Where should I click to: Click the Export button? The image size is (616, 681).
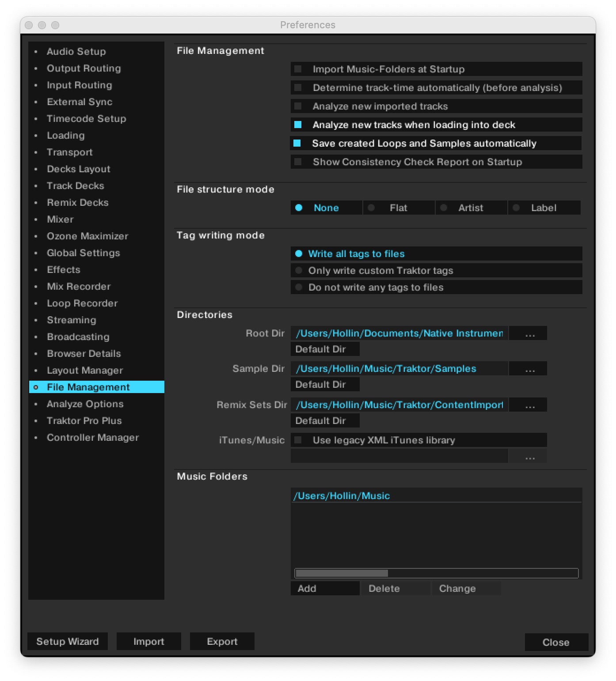(x=222, y=642)
